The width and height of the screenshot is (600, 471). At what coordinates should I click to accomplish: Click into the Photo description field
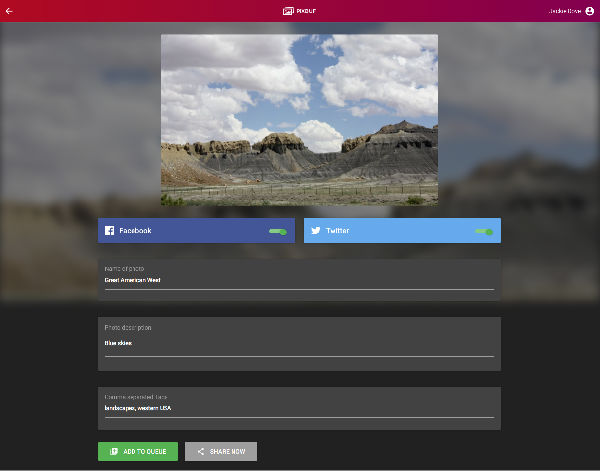[299, 345]
